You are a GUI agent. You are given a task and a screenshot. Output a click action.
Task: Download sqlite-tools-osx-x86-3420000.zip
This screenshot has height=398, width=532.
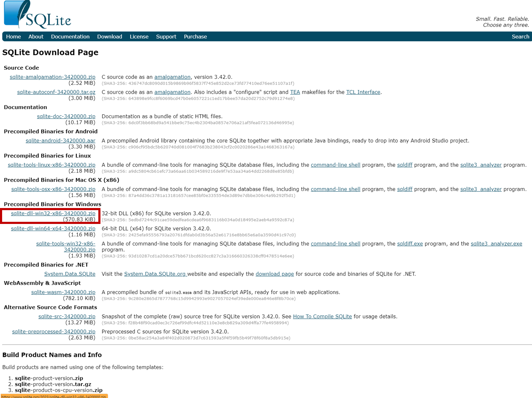tap(53, 189)
